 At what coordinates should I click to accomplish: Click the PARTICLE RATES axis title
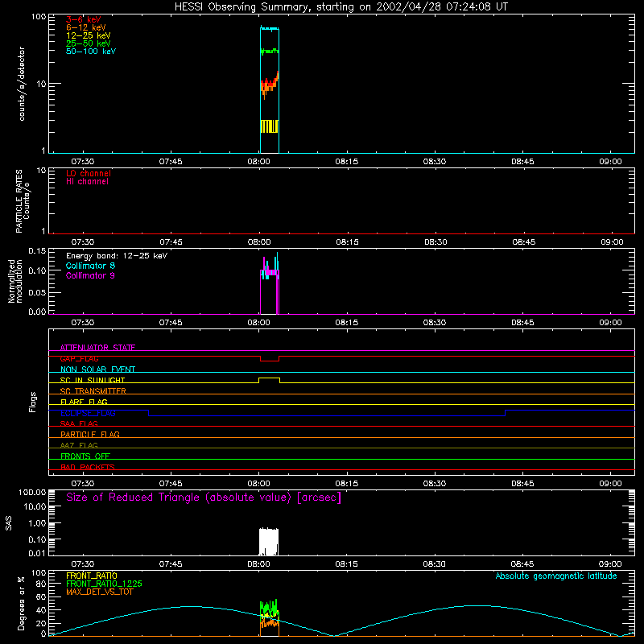click(19, 201)
